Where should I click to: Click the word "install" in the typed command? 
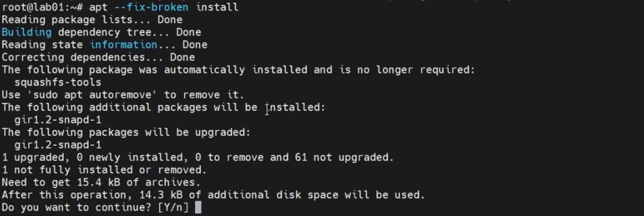coord(217,7)
